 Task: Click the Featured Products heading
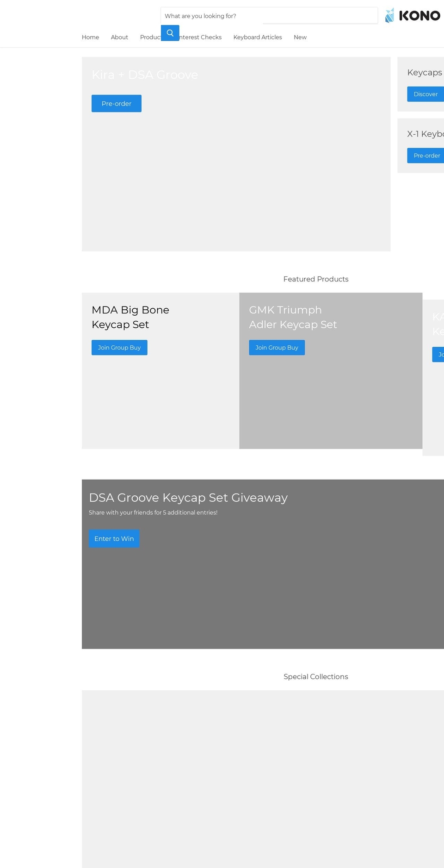click(x=316, y=279)
